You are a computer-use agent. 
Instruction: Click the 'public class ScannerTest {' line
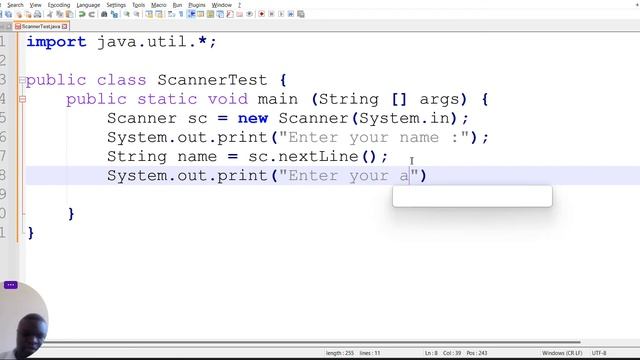coord(156,80)
